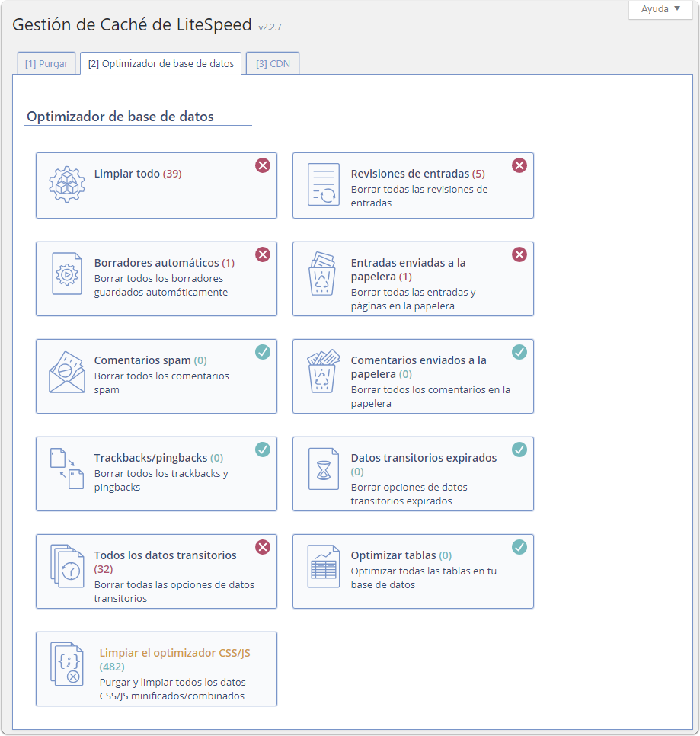Click green check on Comentarios enviados a la papelera
700x736 pixels.
click(519, 352)
